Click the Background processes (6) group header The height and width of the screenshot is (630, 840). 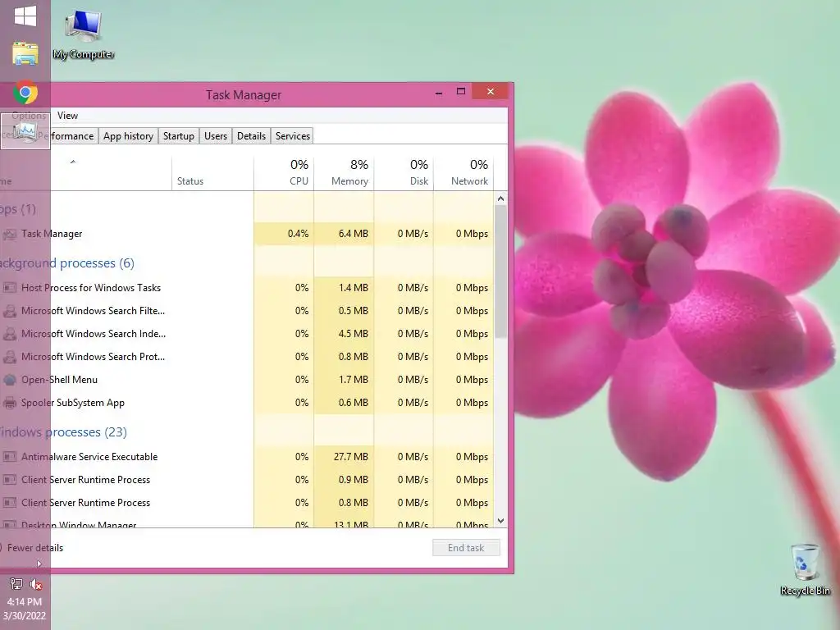pyautogui.click(x=67, y=263)
